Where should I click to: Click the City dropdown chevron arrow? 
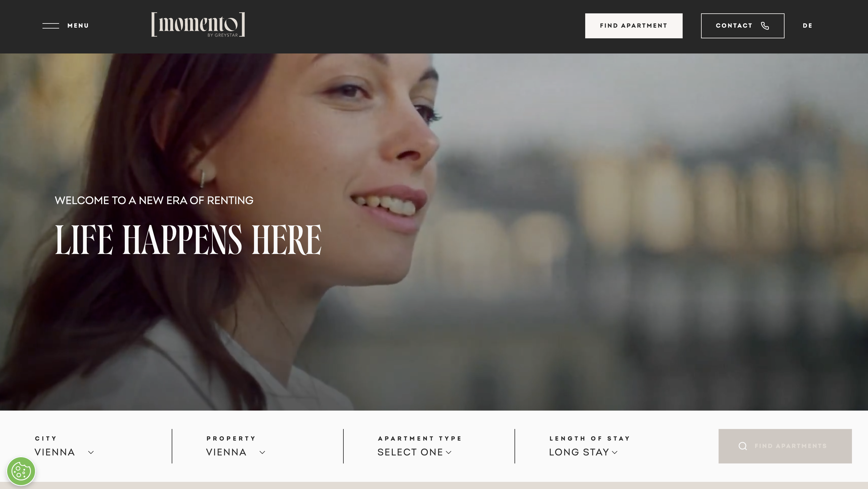click(x=91, y=452)
